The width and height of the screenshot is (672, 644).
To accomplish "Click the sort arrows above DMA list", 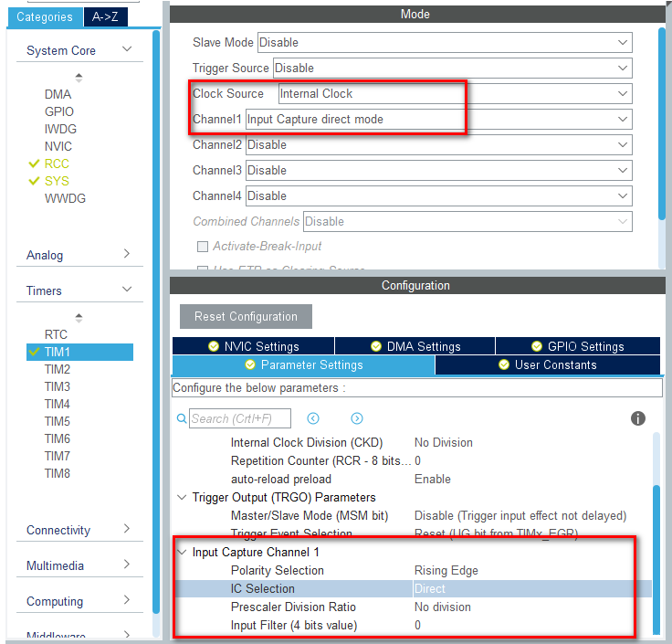I will point(79,78).
